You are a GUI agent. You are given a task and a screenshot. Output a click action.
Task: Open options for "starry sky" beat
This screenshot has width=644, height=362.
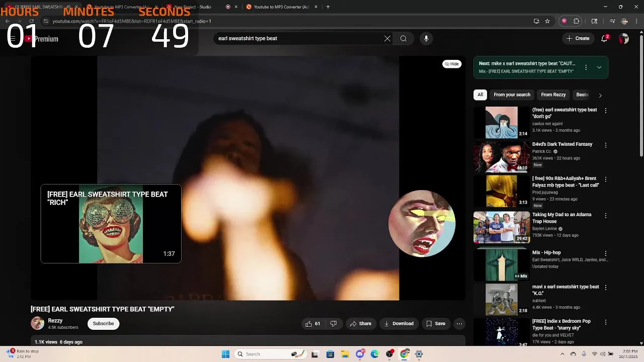click(x=606, y=322)
